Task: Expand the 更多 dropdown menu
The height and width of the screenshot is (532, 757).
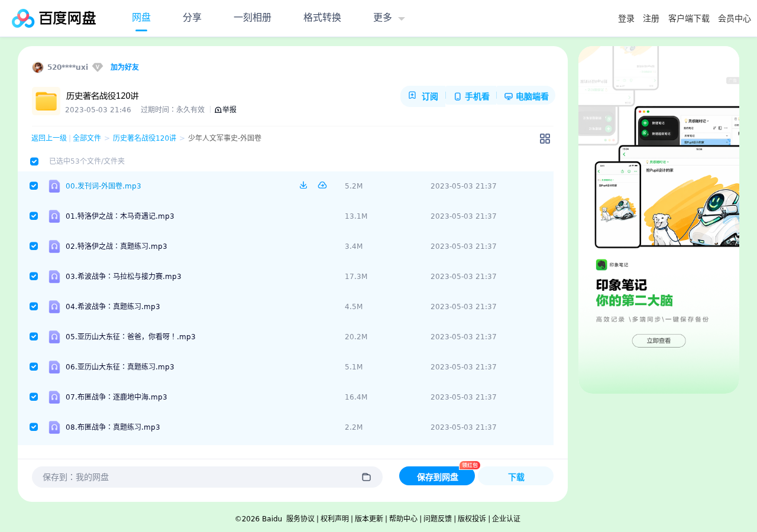Action: [x=389, y=18]
